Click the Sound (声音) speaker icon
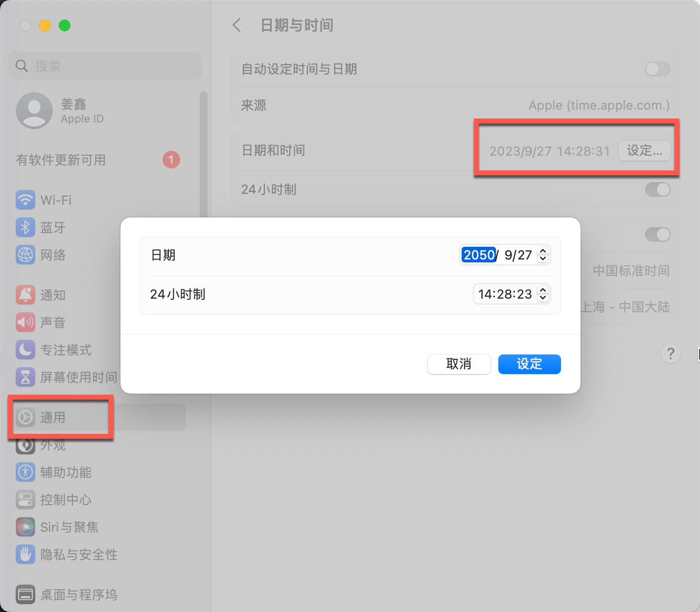Screen dimensions: 700x612 (25, 322)
